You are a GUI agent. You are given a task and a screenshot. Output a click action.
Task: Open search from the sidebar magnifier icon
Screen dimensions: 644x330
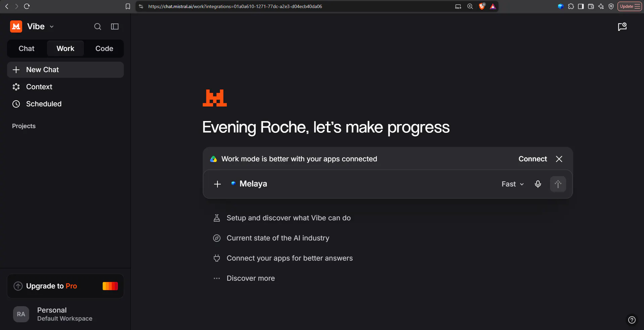(98, 26)
